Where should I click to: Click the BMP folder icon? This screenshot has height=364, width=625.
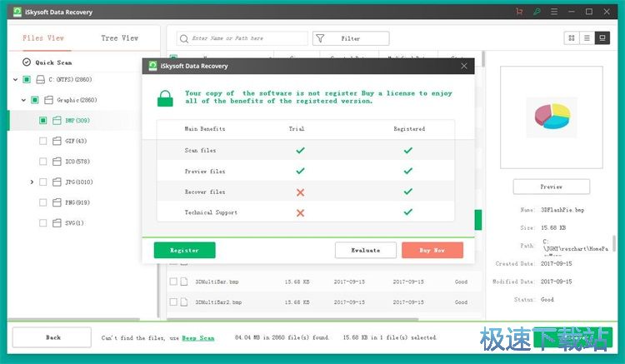coord(57,120)
